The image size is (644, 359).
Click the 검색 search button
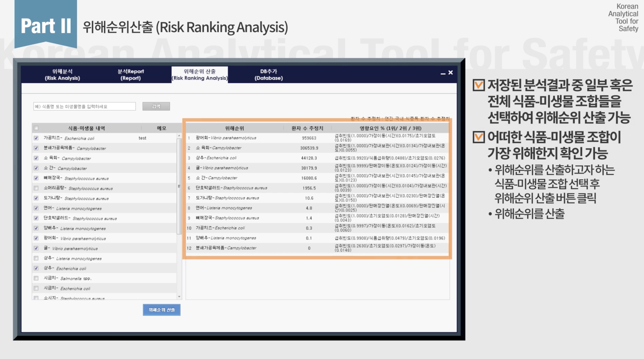(x=156, y=106)
